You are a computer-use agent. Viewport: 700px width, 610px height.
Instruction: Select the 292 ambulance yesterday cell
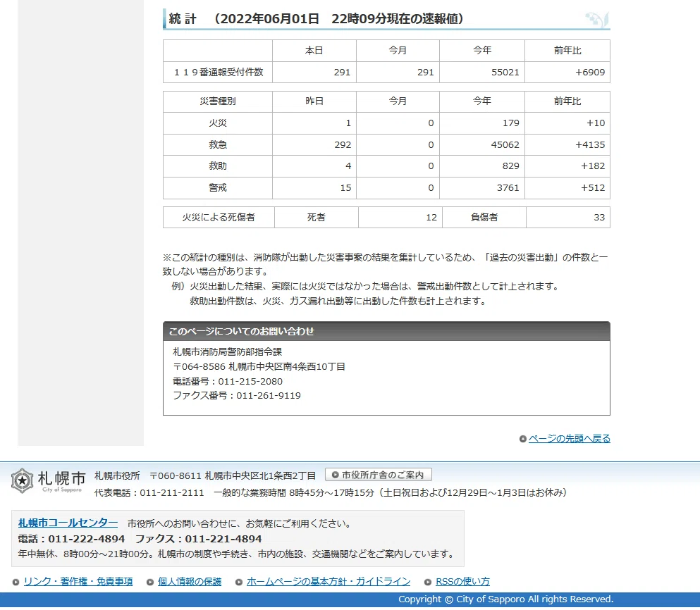pos(314,144)
